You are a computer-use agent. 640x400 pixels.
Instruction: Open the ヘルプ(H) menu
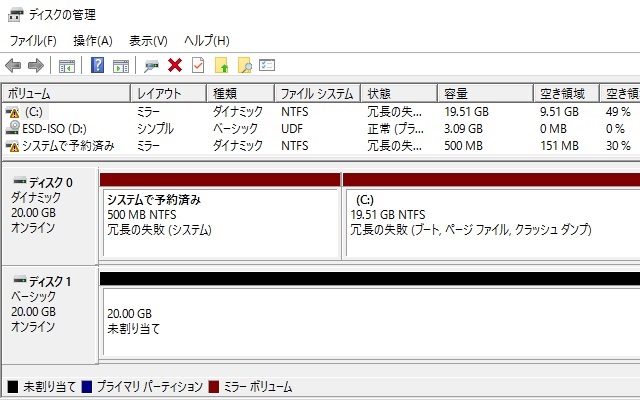click(207, 41)
